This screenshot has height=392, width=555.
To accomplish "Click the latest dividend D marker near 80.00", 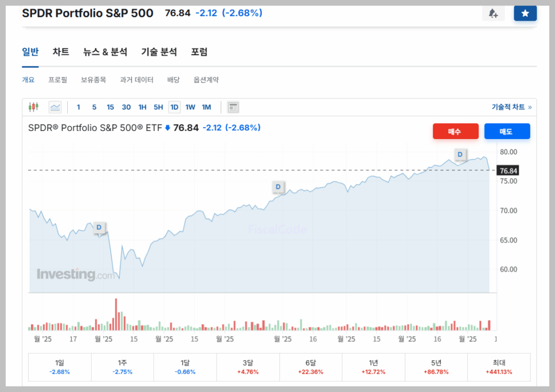I will (460, 155).
